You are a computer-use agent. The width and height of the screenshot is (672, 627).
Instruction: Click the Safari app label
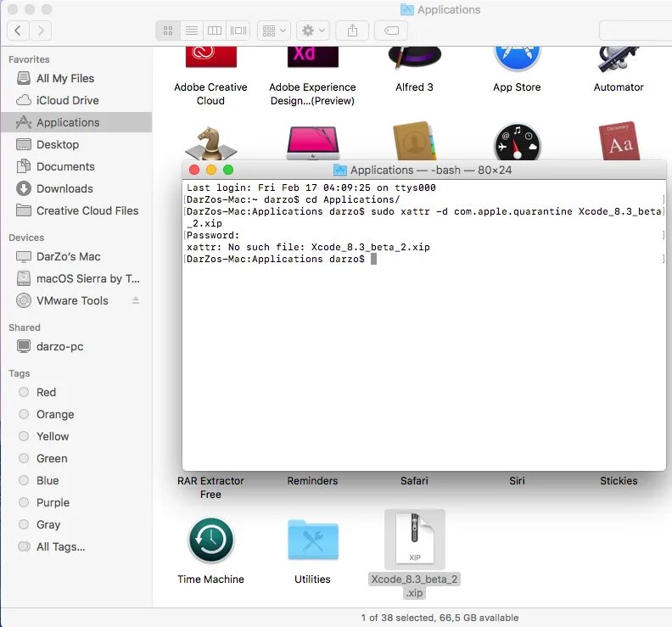click(414, 481)
